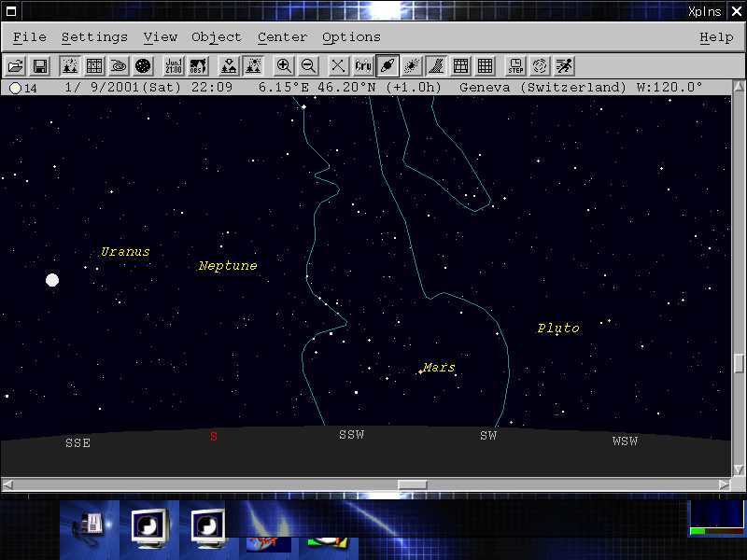The height and width of the screenshot is (560, 747).
Task: Click the running figure animation icon
Action: coord(563,66)
